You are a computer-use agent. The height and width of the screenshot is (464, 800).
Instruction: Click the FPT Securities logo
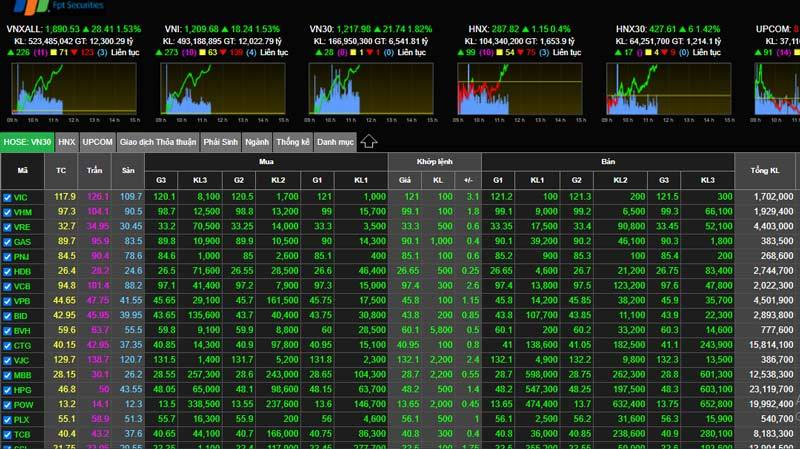[59, 6]
